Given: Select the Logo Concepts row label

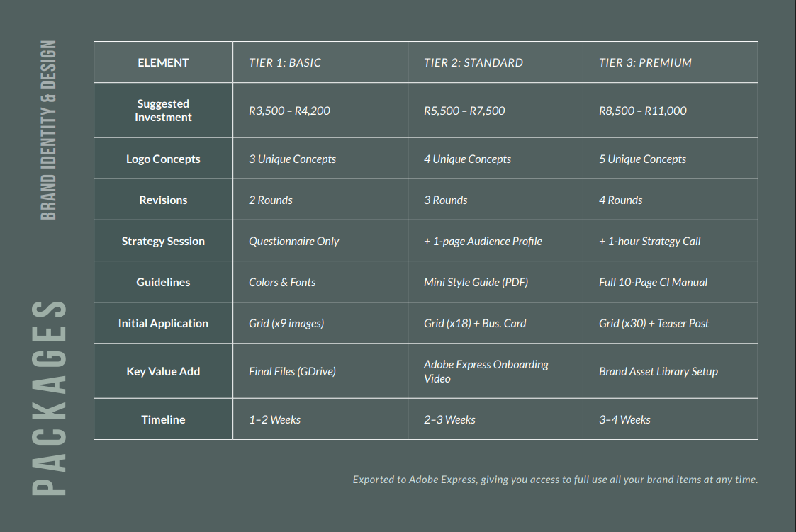Looking at the screenshot, I should coord(163,159).
